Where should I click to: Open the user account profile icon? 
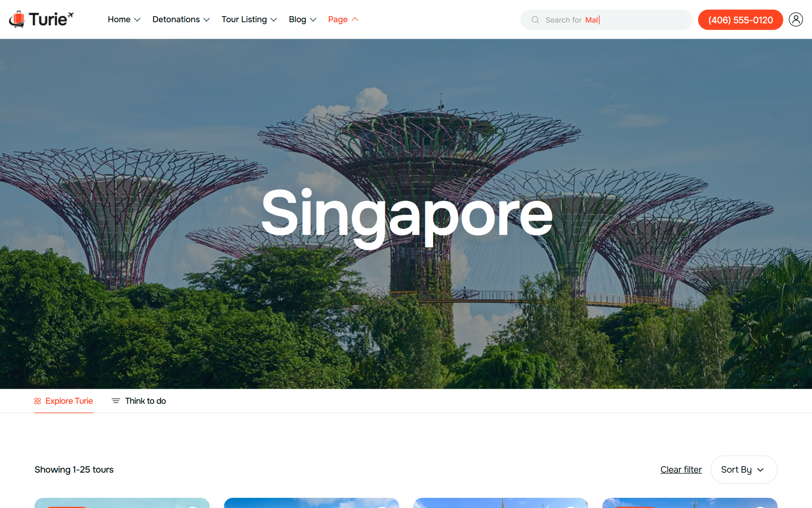(x=796, y=20)
